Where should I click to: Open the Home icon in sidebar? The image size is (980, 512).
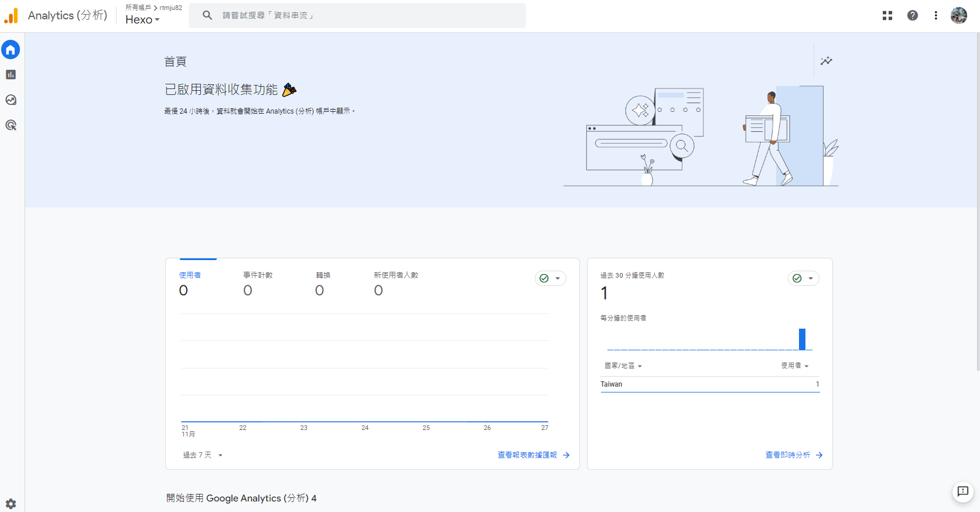(x=11, y=50)
